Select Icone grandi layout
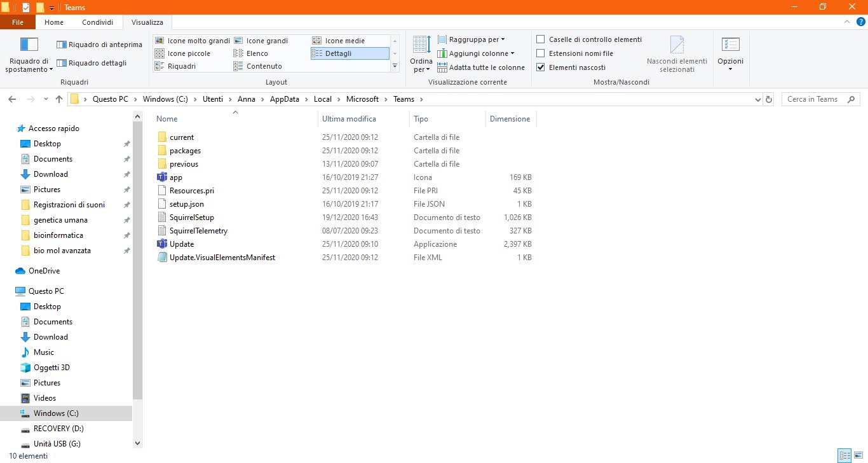Screen dimensions: 868x463 (261, 41)
